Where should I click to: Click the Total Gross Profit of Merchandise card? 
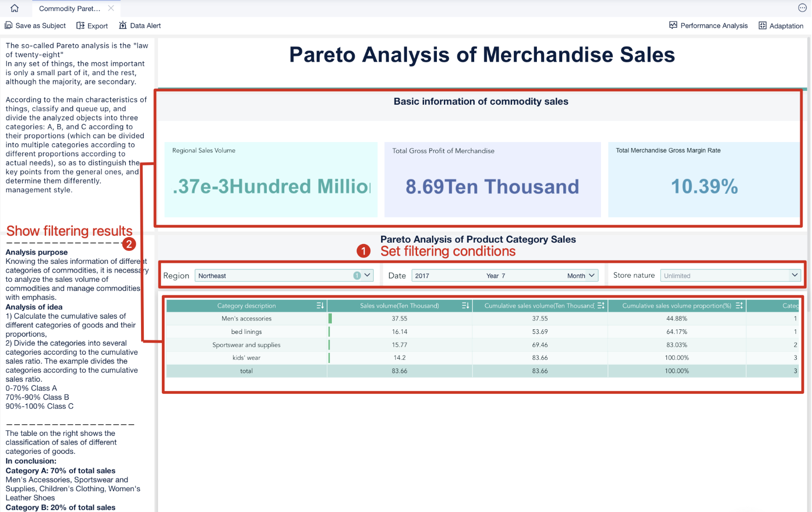[x=492, y=179]
